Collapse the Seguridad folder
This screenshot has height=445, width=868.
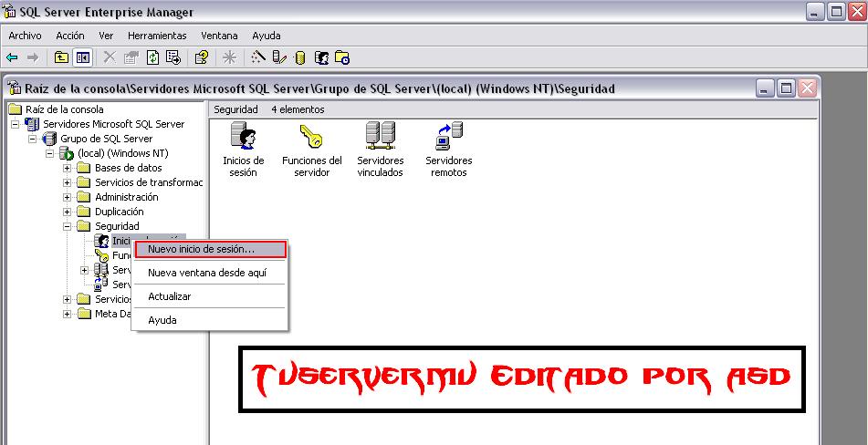[67, 226]
